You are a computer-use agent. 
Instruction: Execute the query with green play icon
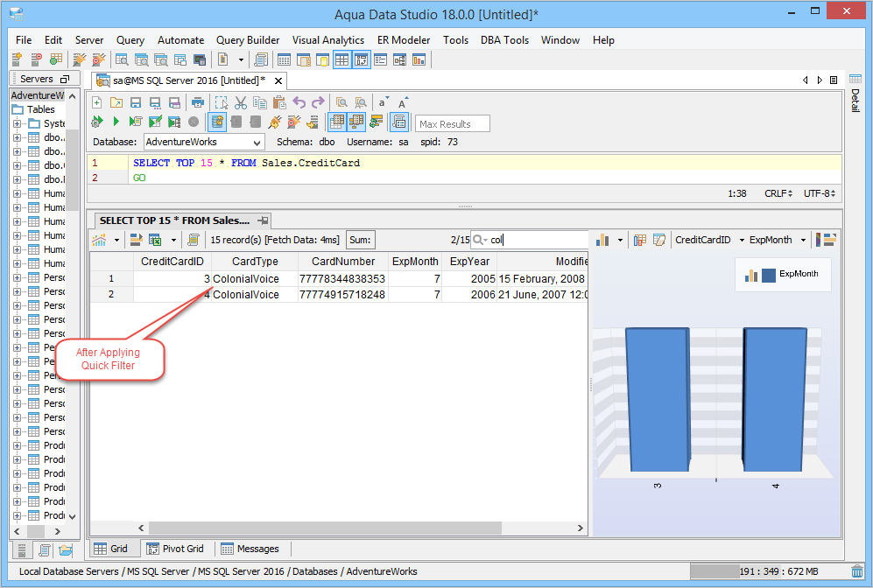point(116,122)
